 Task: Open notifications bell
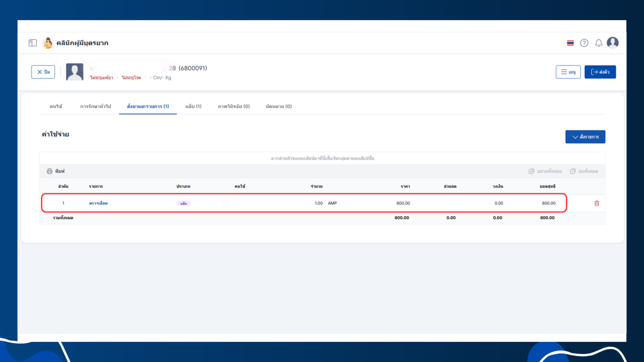pyautogui.click(x=598, y=43)
